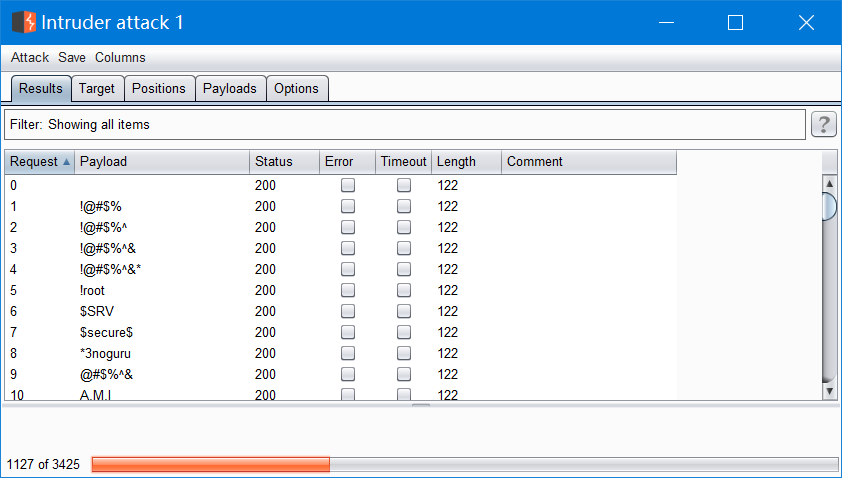Switch to the Payloads tab
Viewport: 842px width, 478px height.
pos(230,89)
